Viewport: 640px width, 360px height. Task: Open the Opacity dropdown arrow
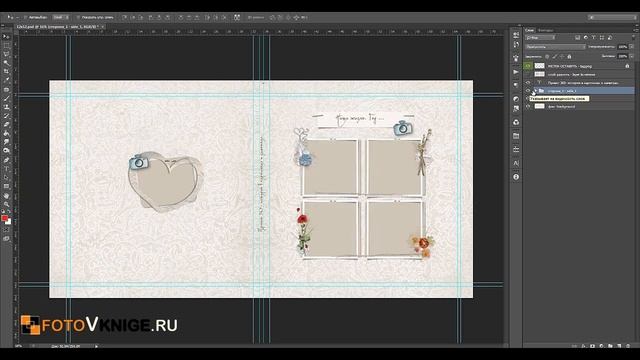point(632,47)
